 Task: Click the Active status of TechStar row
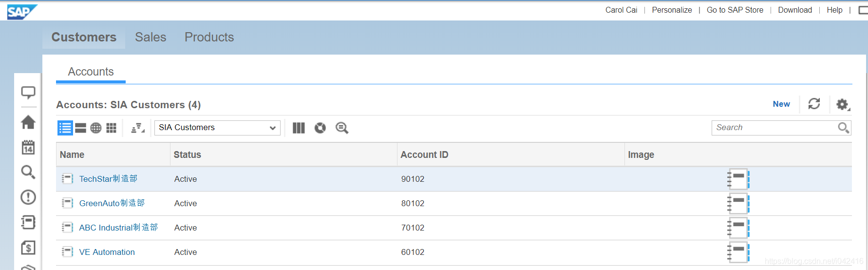point(186,179)
